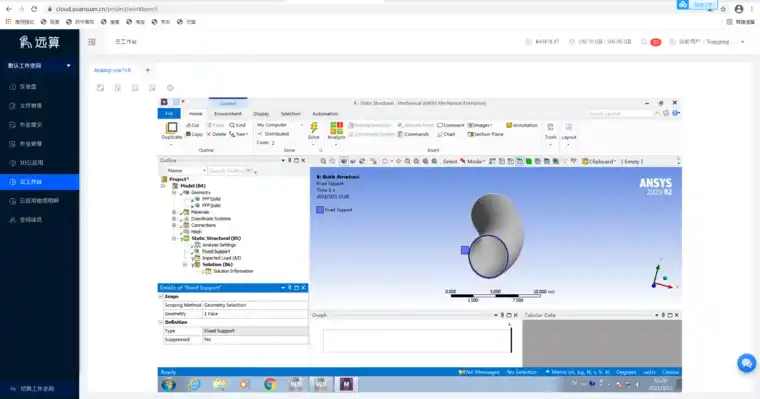The height and width of the screenshot is (399, 760).
Task: Open File Explorer folder on taskbar
Action: point(219,384)
